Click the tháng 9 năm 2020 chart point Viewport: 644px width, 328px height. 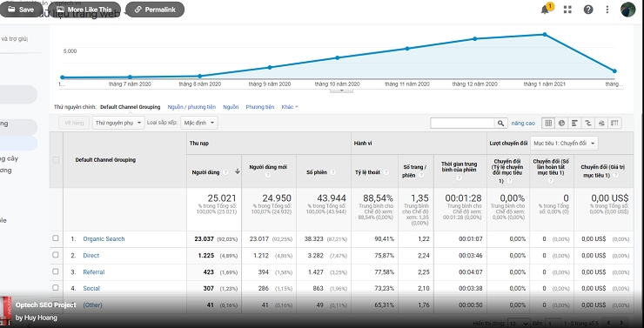[x=270, y=67]
